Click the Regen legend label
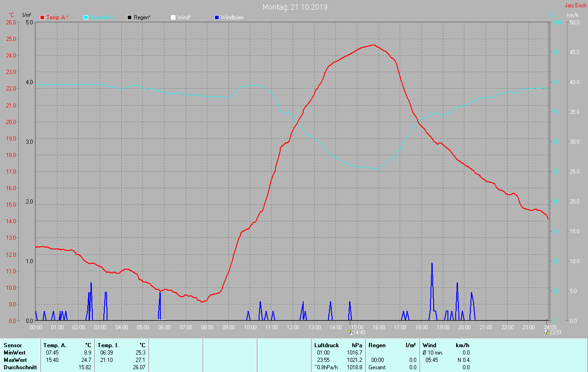The image size is (588, 372). [142, 17]
